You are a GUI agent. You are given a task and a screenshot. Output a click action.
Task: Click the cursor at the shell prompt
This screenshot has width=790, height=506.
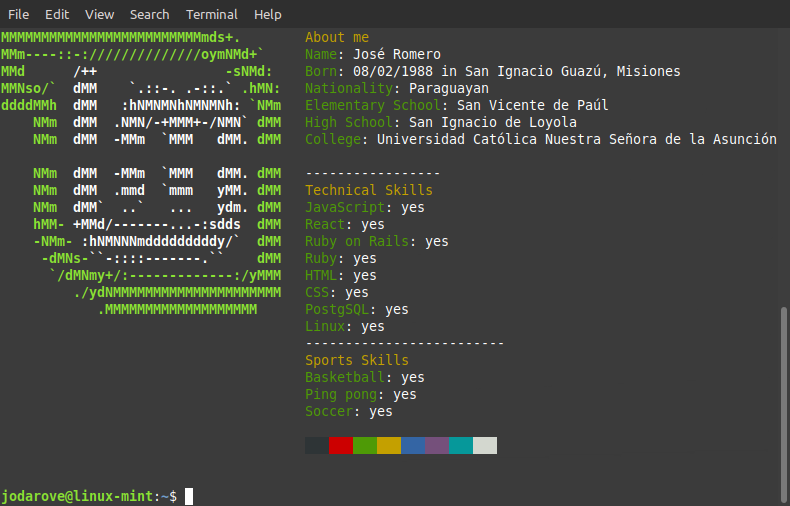tap(189, 496)
